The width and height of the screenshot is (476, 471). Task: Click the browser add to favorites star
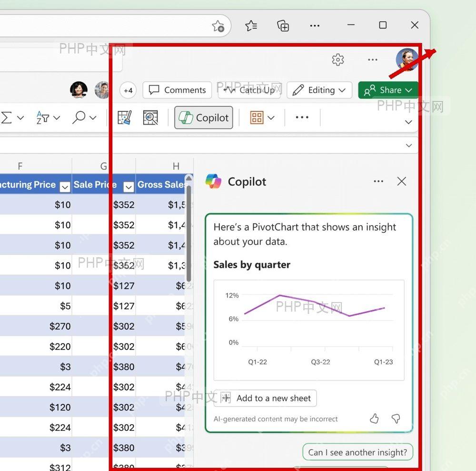tap(218, 26)
